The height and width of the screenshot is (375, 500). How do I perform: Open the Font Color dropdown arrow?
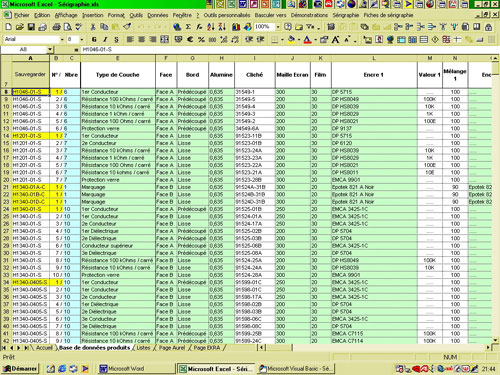click(315, 40)
